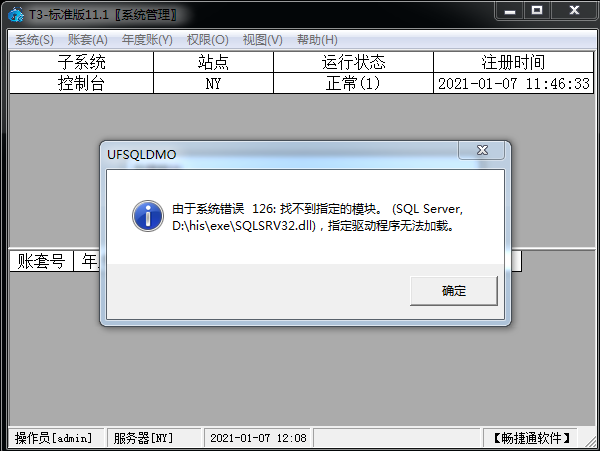Select the 控制台 row cell
The image size is (600, 451).
click(82, 83)
